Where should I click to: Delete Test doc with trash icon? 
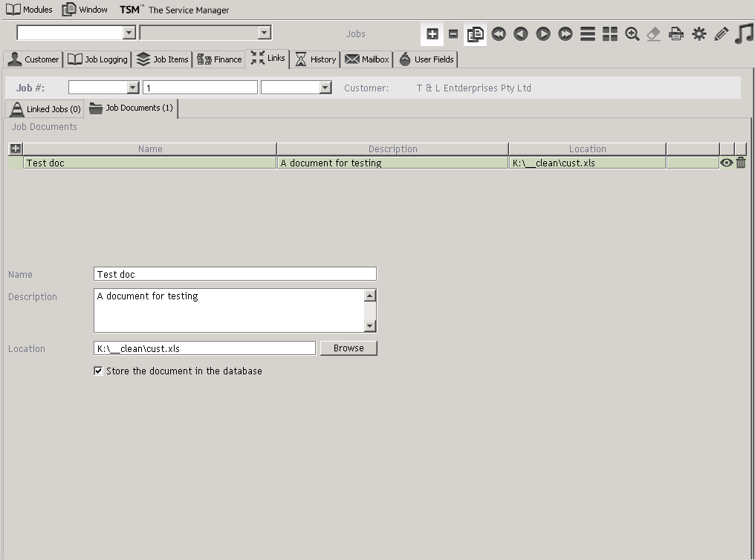click(x=741, y=163)
